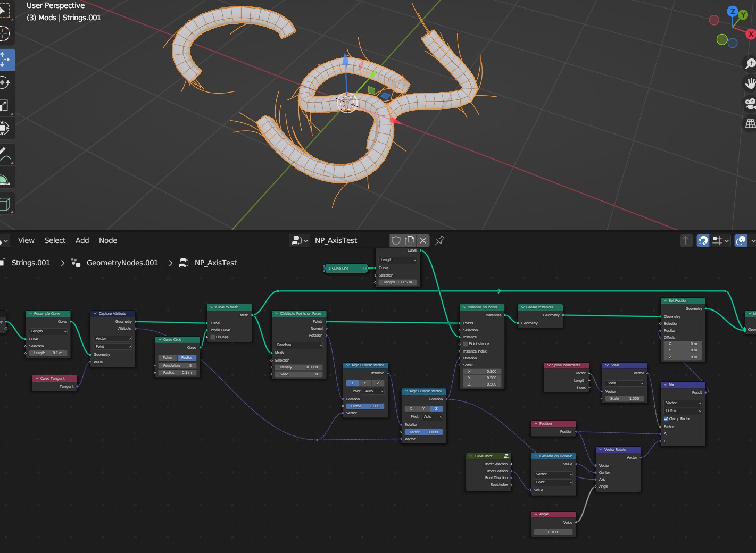
Task: Click the Y axis on navigation gizmo
Action: tap(743, 15)
